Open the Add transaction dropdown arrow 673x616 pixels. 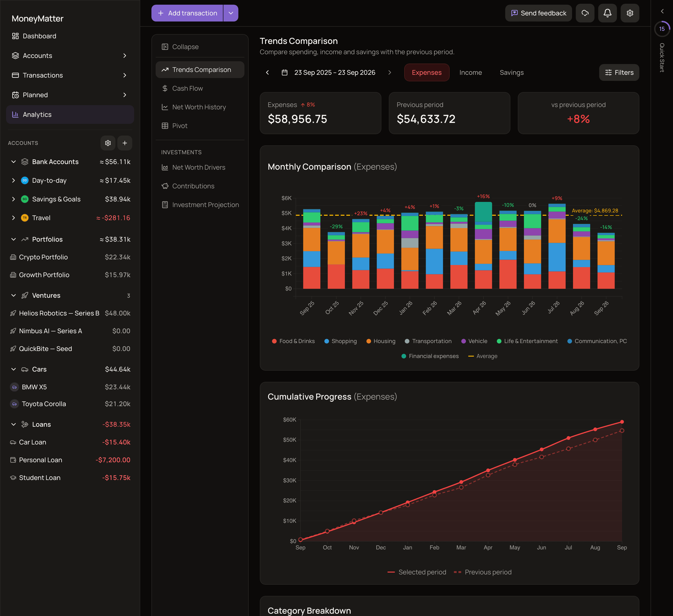click(231, 13)
